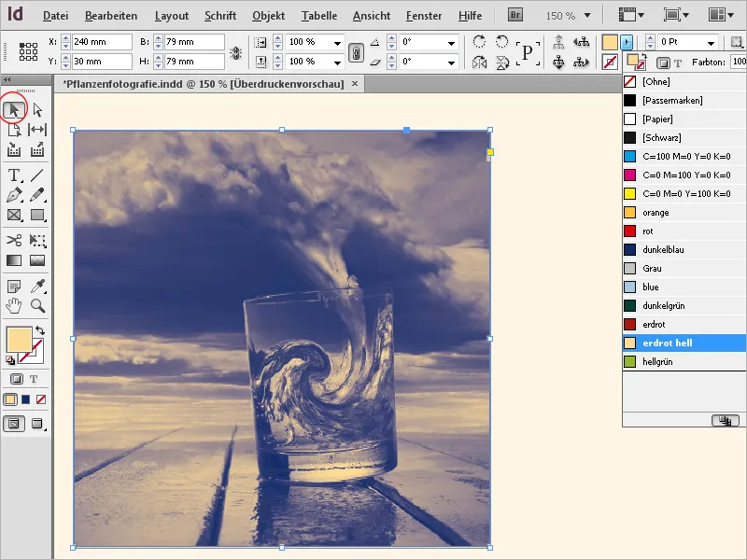Select the Type tool
Screen dimensions: 747x560
point(14,175)
